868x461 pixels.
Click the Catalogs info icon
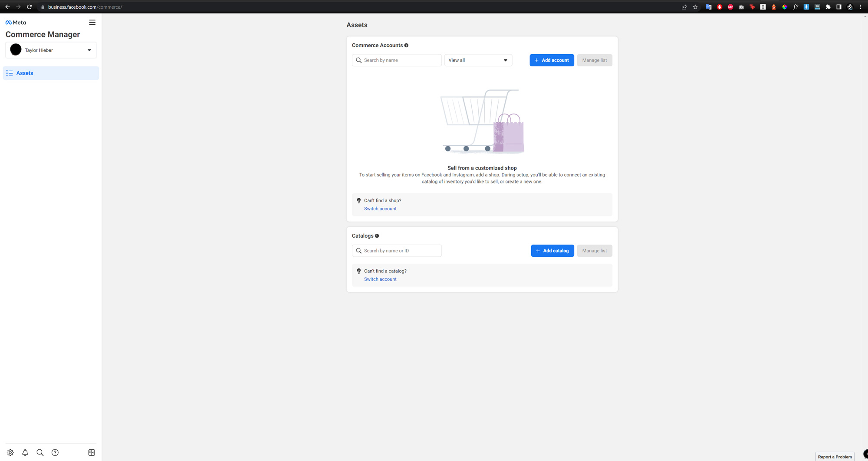(377, 236)
